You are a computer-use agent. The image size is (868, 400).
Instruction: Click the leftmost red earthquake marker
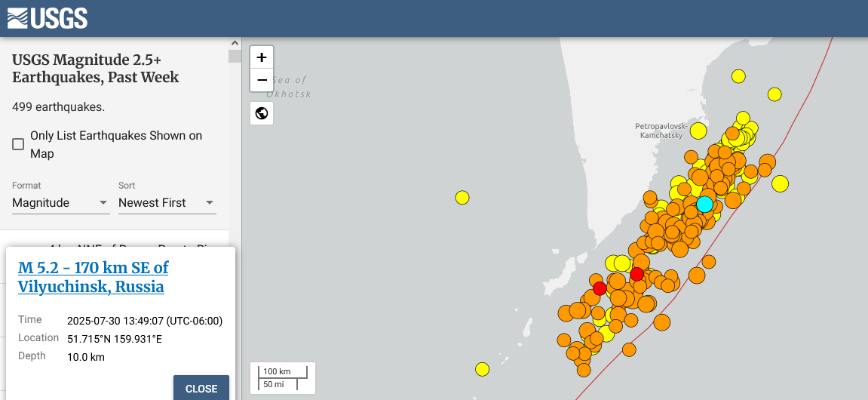click(x=600, y=288)
